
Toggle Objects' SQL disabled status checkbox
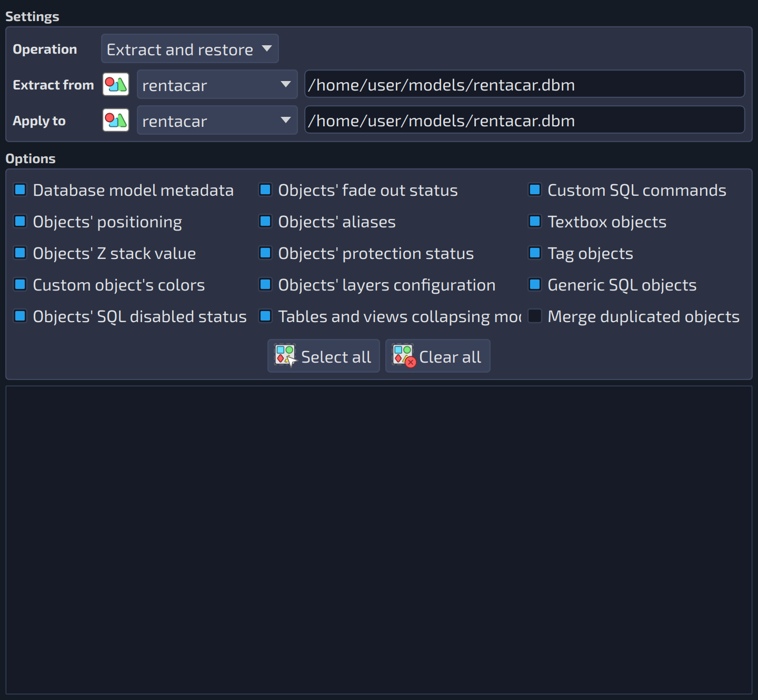[x=20, y=316]
